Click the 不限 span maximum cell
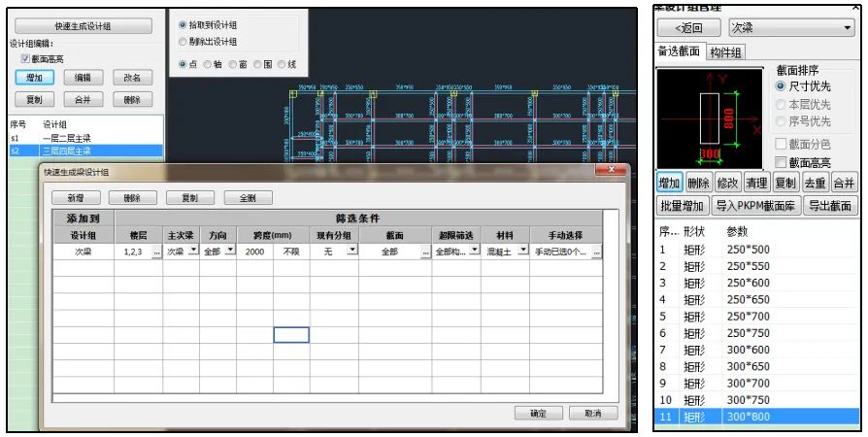This screenshot has width=868, height=437. (291, 252)
